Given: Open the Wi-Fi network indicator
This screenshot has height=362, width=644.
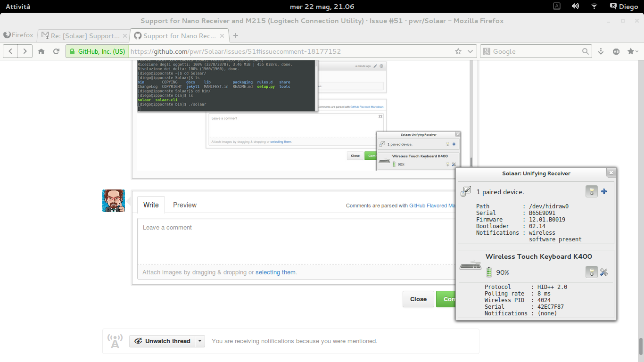Looking at the screenshot, I should pyautogui.click(x=594, y=6).
